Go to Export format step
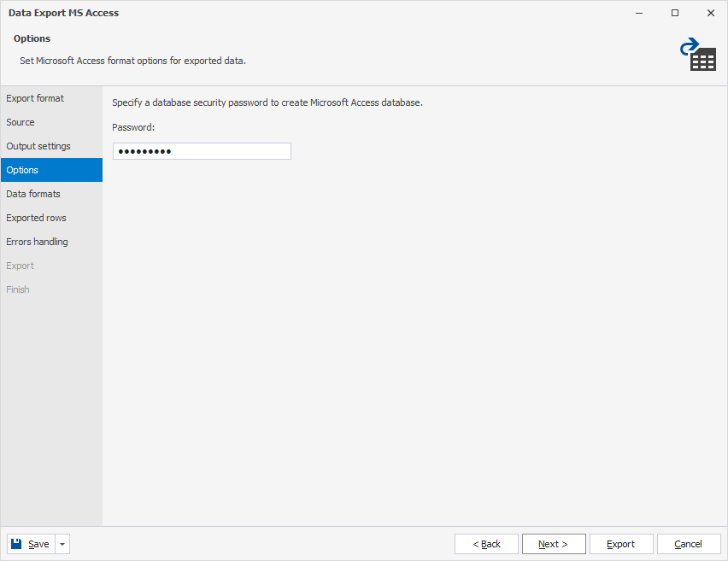Image resolution: width=728 pixels, height=561 pixels. coord(51,98)
